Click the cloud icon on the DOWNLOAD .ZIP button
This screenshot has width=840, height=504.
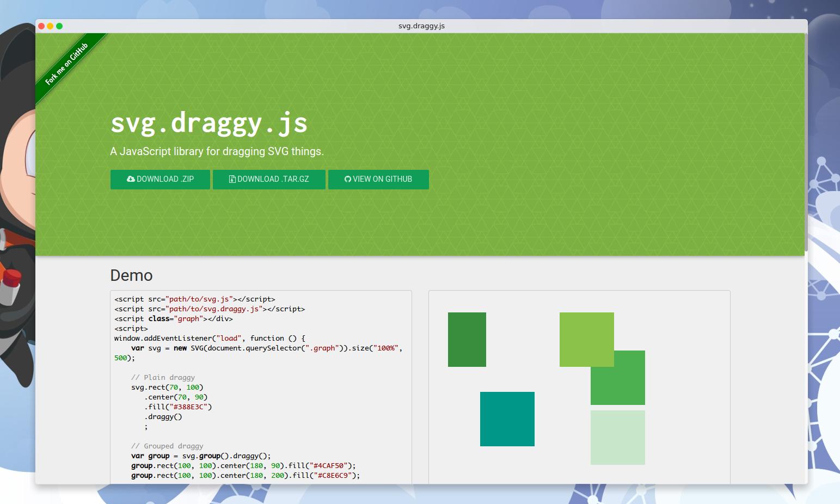[130, 179]
